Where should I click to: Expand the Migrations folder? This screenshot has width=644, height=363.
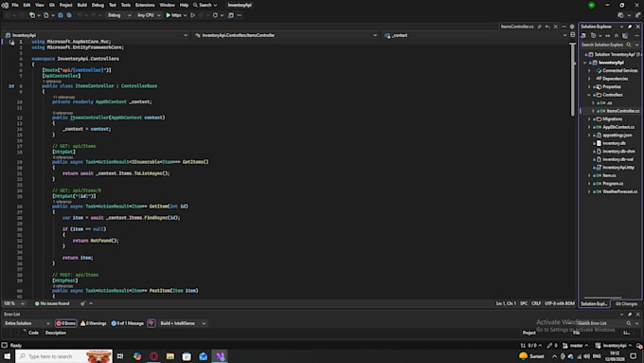[x=589, y=119]
